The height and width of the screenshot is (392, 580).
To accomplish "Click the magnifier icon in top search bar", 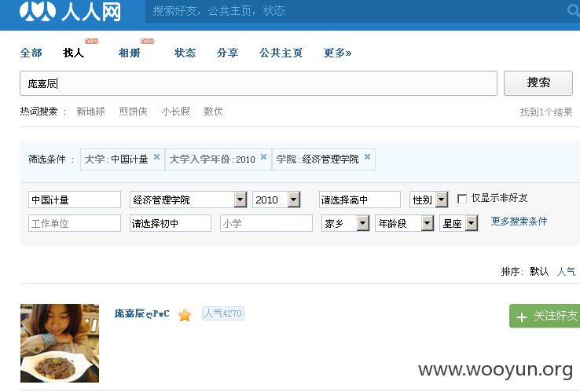I will click(x=574, y=10).
